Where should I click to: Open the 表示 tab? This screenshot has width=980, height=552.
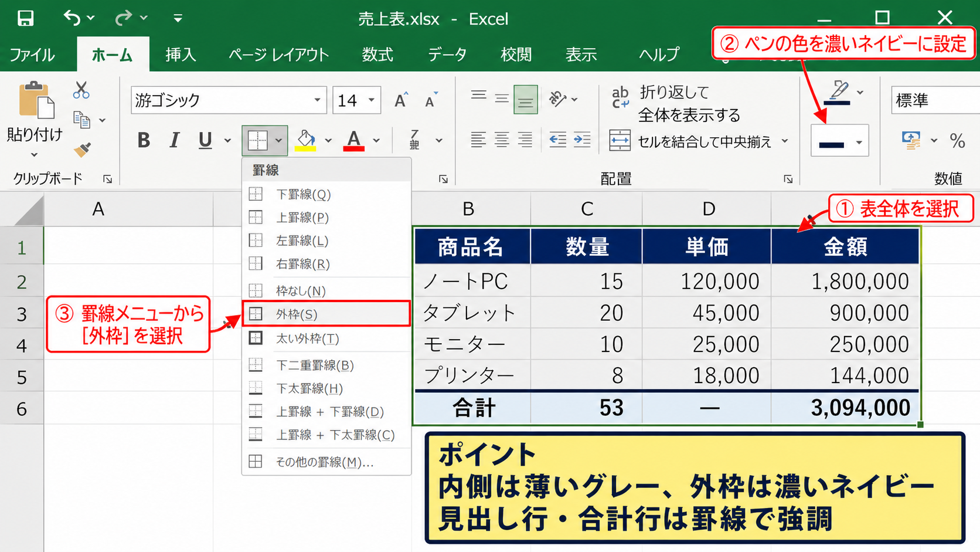pos(581,55)
